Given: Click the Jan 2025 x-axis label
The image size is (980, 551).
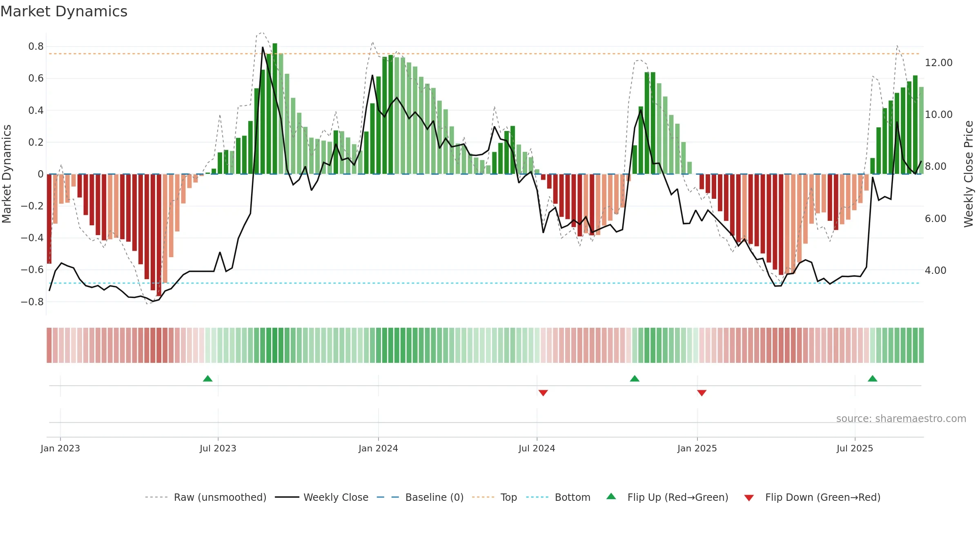Looking at the screenshot, I should pyautogui.click(x=697, y=448).
